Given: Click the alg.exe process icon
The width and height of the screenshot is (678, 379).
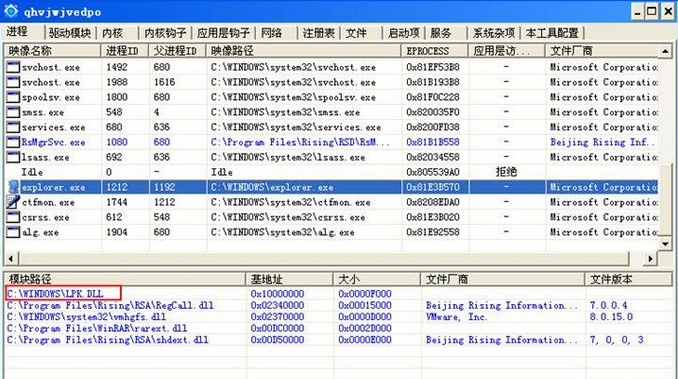Looking at the screenshot, I should pyautogui.click(x=13, y=232).
